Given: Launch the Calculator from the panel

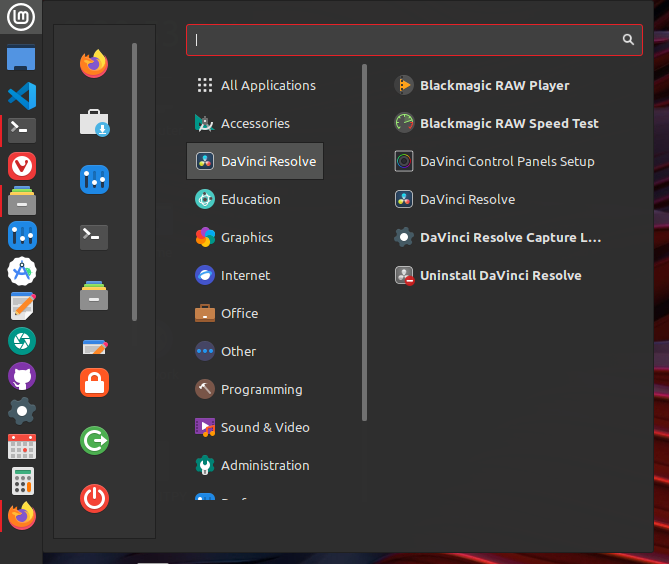Looking at the screenshot, I should click(x=23, y=481).
